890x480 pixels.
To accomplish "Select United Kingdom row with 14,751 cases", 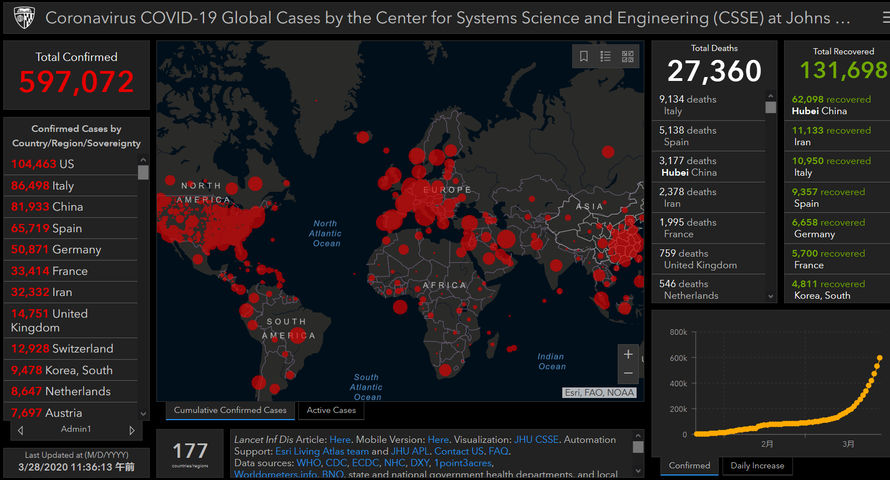I will point(70,321).
